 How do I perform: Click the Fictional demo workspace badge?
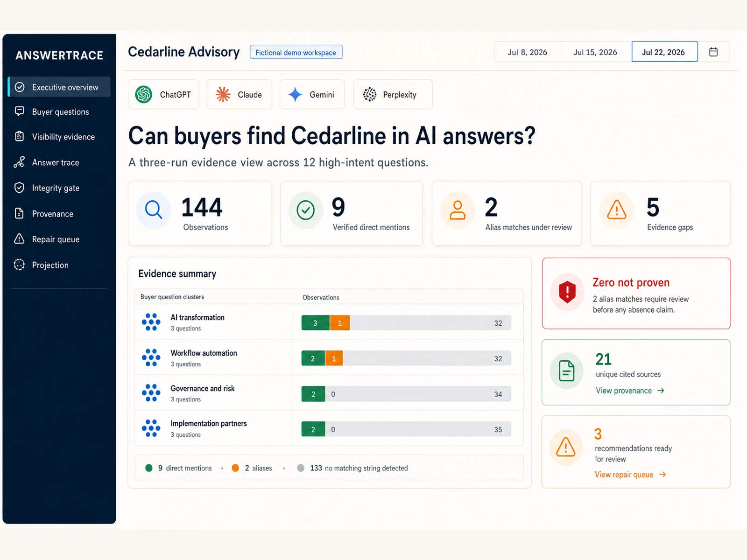point(296,52)
